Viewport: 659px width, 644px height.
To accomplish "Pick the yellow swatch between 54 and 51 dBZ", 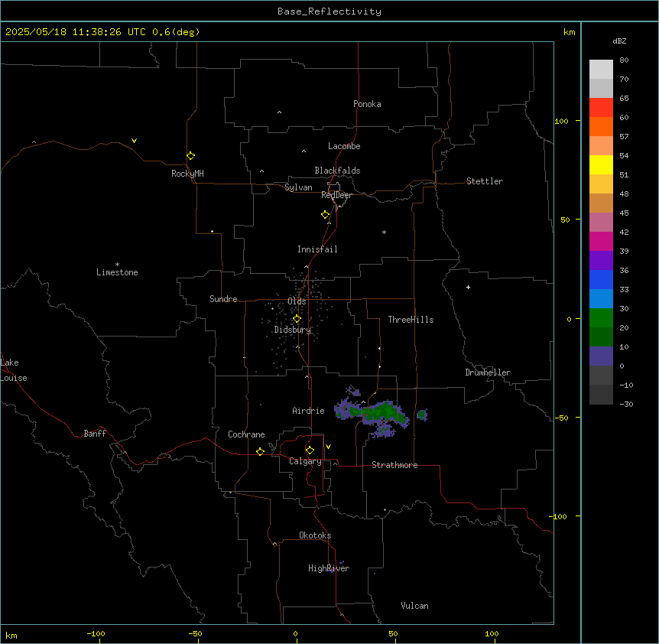I will (x=601, y=165).
